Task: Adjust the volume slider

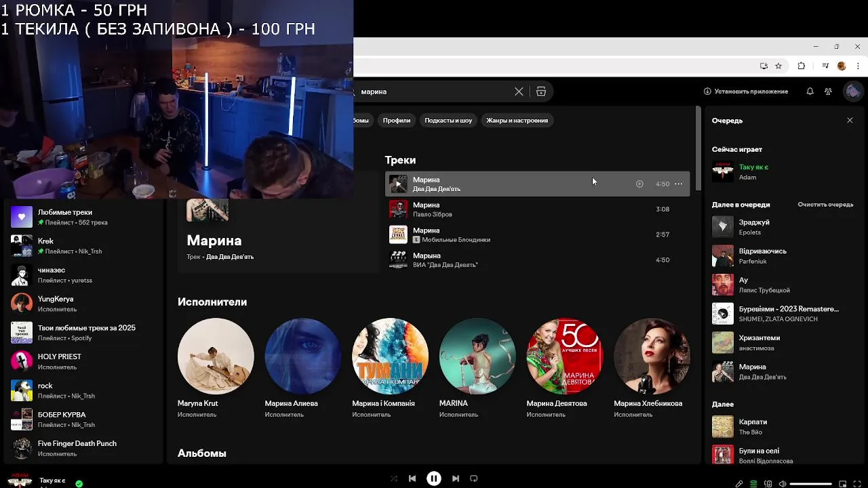Action: [x=811, y=484]
